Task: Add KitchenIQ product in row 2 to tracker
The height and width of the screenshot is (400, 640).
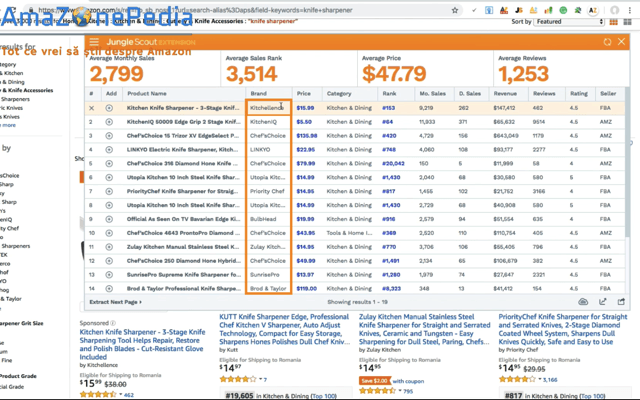Action: pos(110,121)
